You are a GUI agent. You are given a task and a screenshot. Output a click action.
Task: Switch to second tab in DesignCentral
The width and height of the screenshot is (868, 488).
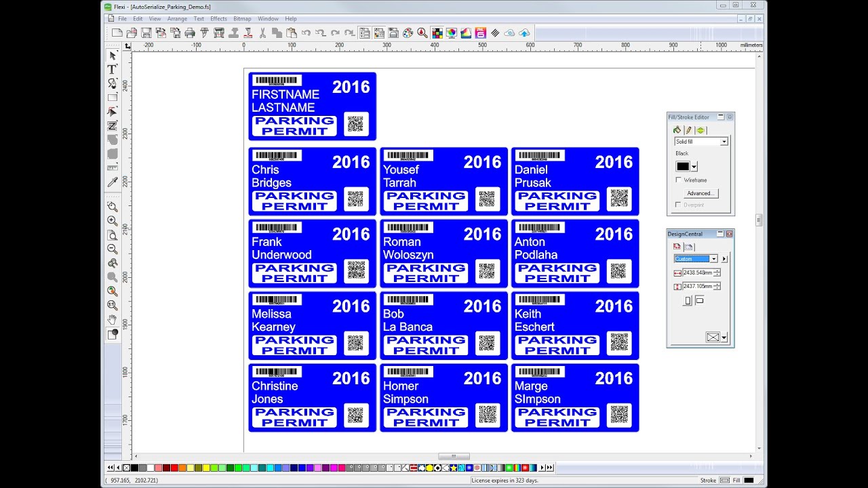click(688, 247)
